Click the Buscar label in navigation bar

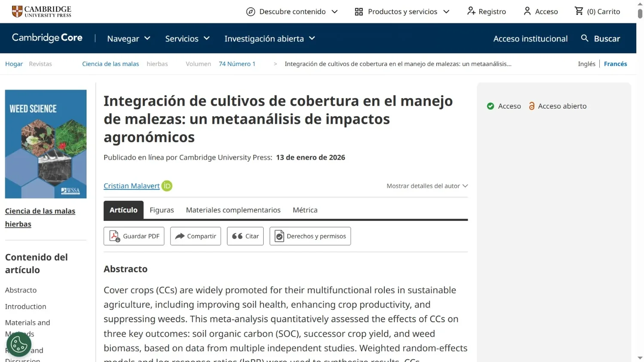[x=607, y=39]
